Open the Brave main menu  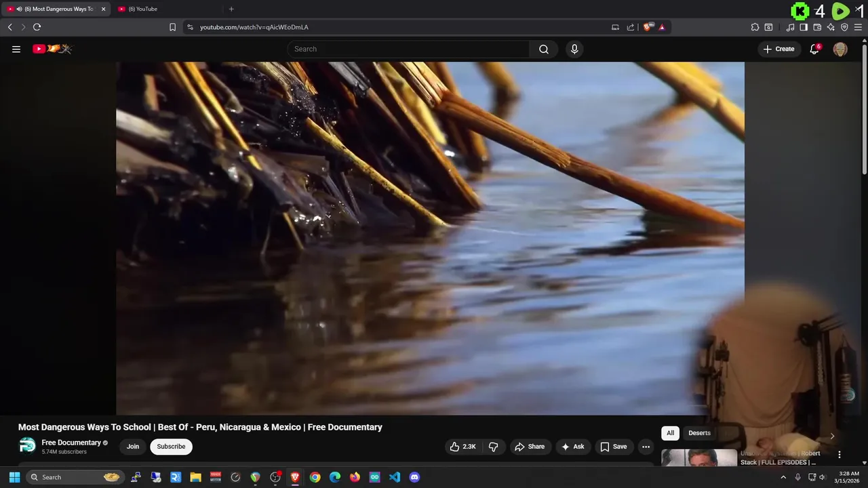[858, 27]
